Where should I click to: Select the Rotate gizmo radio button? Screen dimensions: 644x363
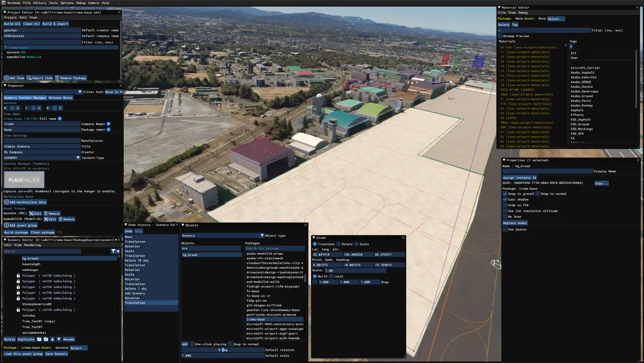pos(339,244)
